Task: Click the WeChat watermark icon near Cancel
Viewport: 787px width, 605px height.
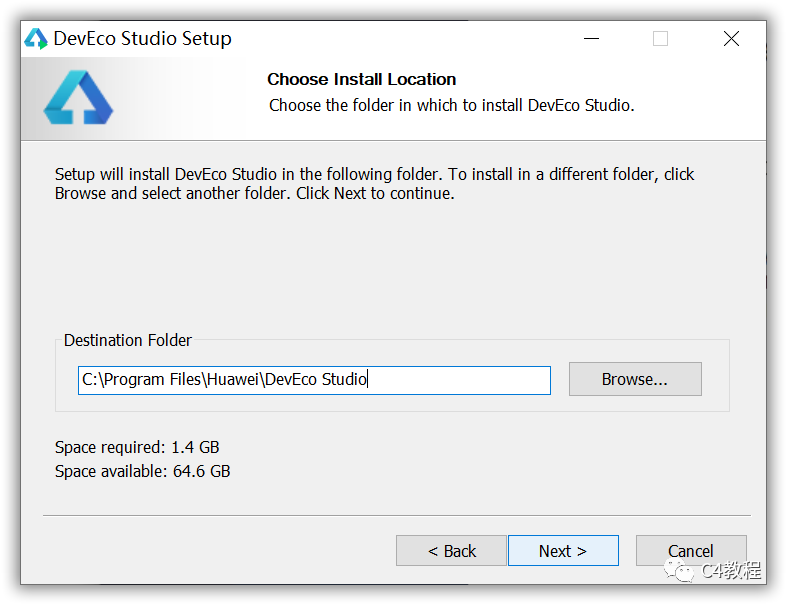Action: pyautogui.click(x=679, y=571)
